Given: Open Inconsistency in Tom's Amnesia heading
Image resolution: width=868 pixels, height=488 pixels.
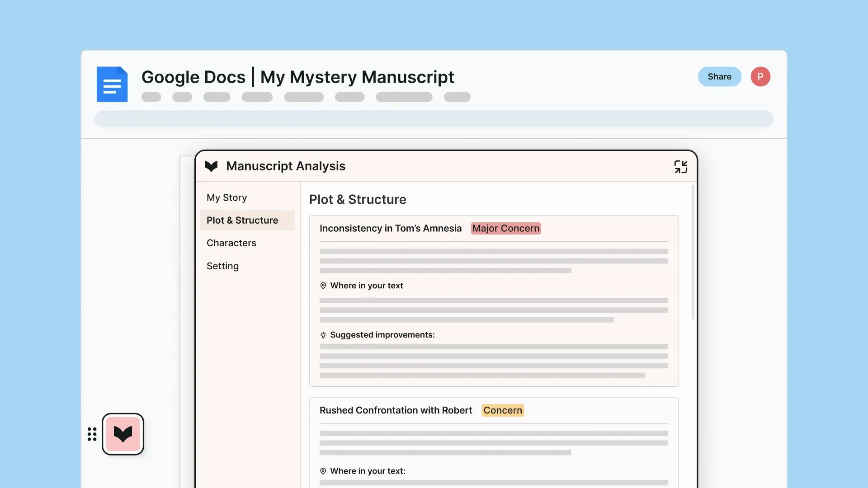Looking at the screenshot, I should (391, 229).
